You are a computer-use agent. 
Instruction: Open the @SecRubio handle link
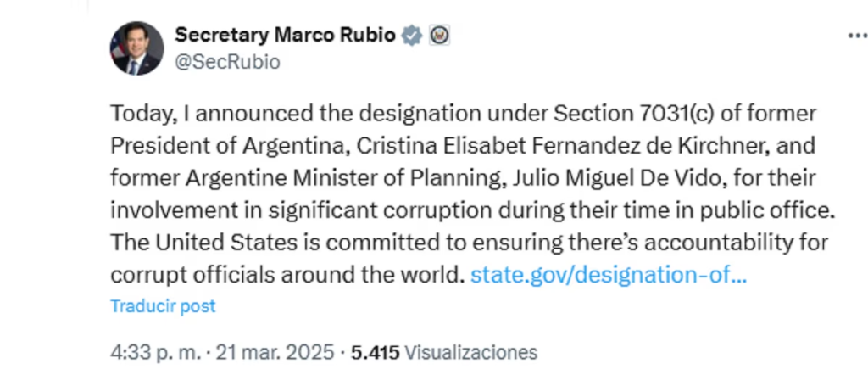click(x=227, y=62)
